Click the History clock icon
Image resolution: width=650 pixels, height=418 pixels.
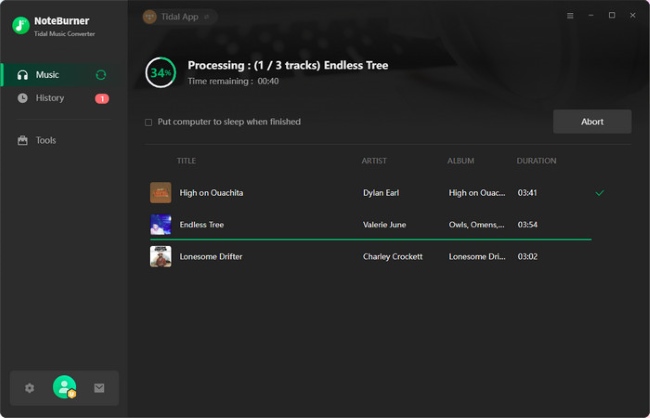point(22,98)
